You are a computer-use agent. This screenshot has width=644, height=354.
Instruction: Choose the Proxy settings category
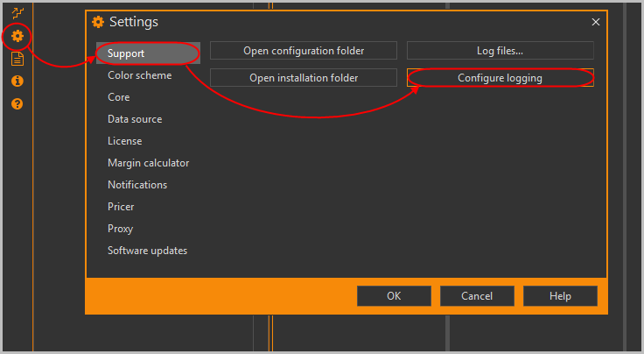[x=120, y=229]
